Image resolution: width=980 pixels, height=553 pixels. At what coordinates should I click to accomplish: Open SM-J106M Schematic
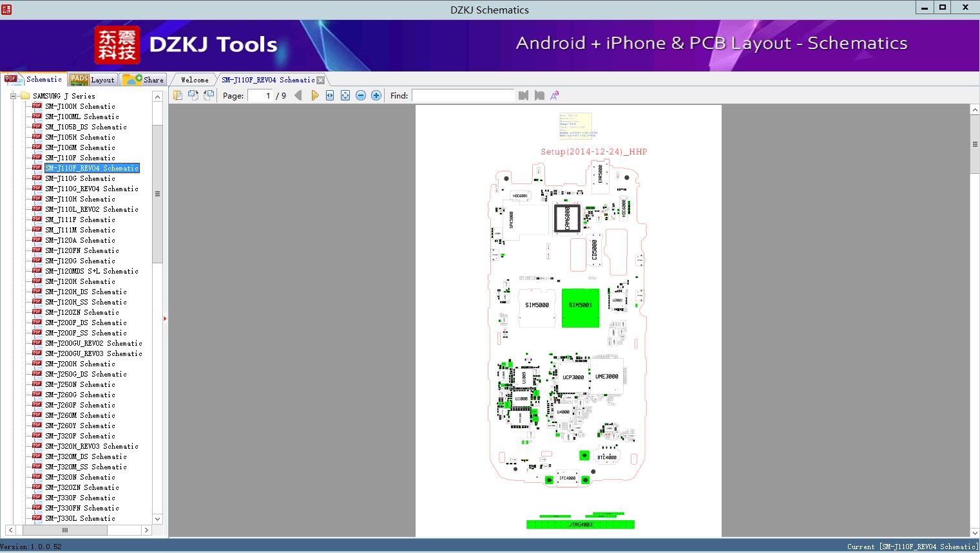point(80,147)
